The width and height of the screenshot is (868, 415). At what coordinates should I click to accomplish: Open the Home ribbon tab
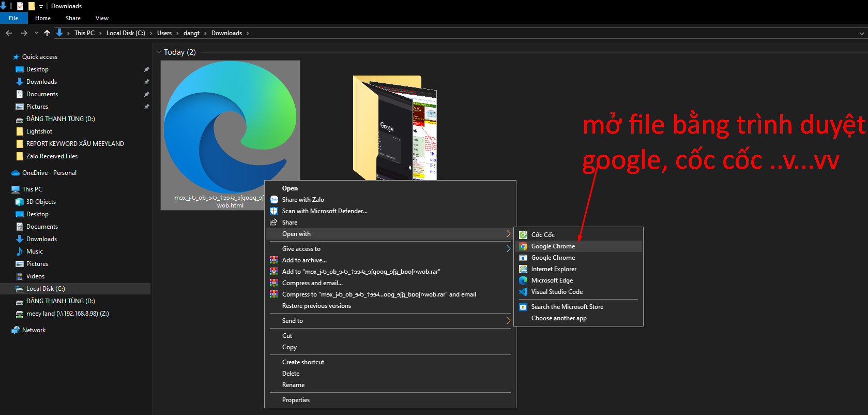(43, 18)
